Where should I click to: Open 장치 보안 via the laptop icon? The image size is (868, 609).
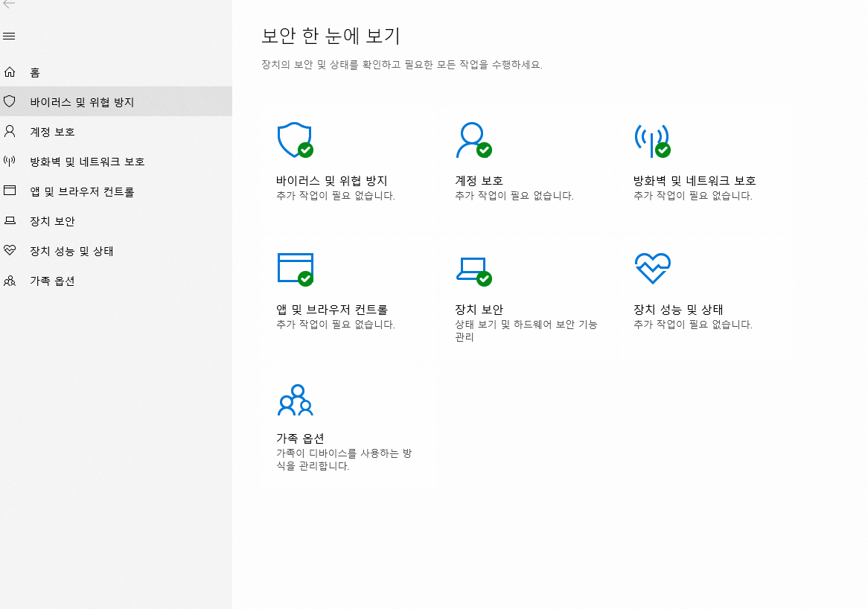point(474,269)
